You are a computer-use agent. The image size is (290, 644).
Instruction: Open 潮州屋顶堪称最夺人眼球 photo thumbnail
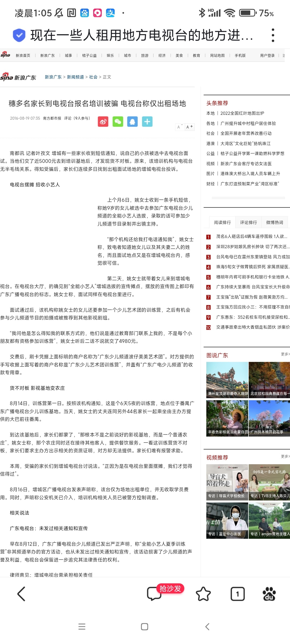point(227,380)
